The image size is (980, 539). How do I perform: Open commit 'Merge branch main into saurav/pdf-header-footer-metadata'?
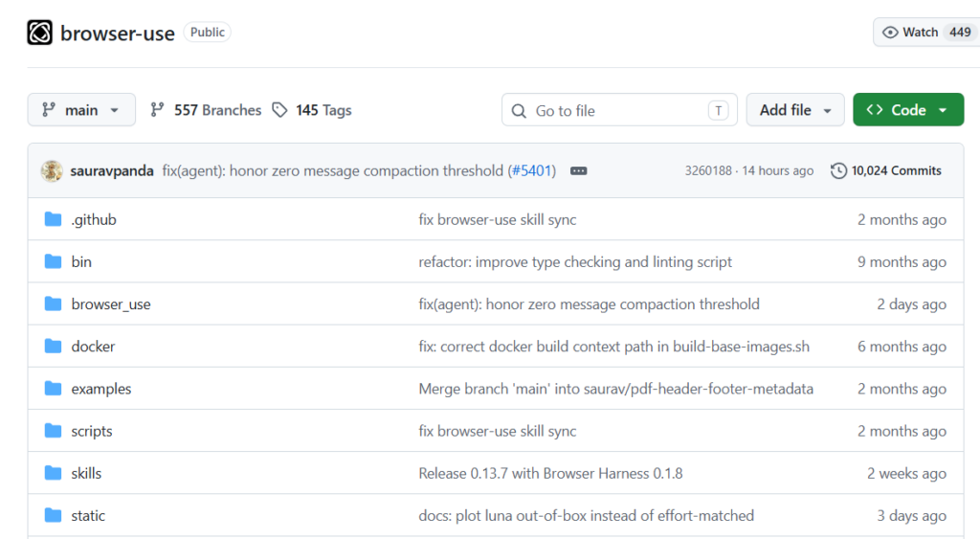tap(616, 389)
